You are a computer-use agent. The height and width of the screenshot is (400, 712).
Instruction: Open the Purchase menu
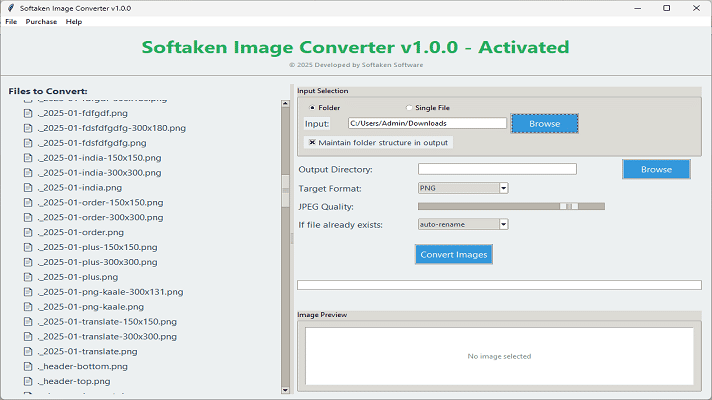click(x=41, y=21)
